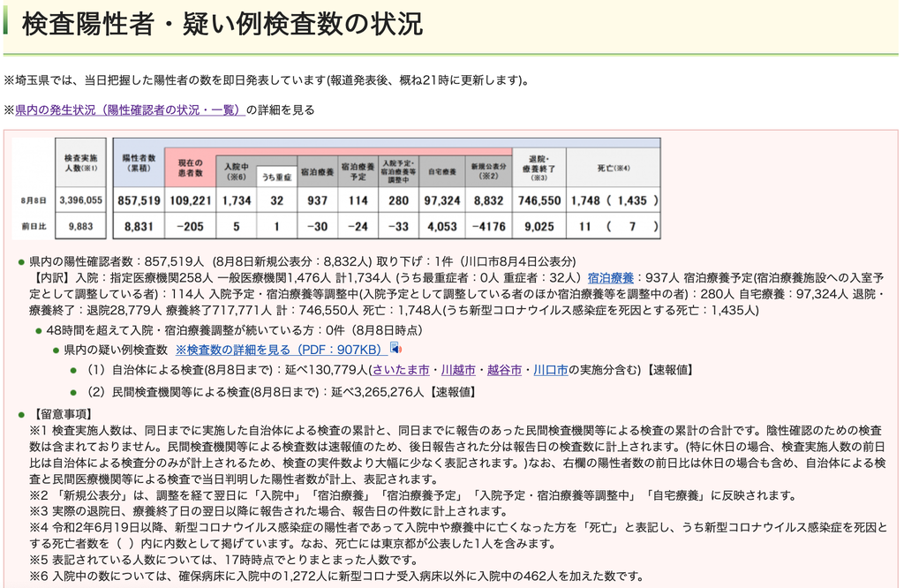This screenshot has height=588, width=904.
Task: Click the 746,550 table cell
Action: coord(539,200)
